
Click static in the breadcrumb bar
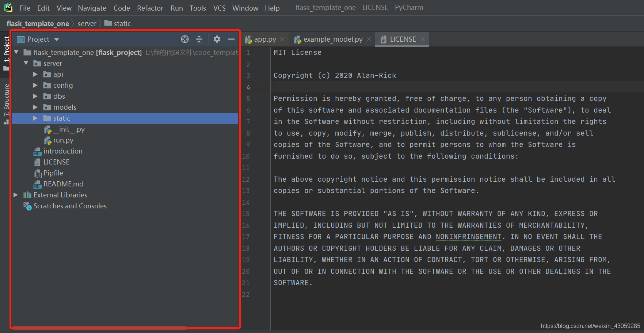click(122, 23)
